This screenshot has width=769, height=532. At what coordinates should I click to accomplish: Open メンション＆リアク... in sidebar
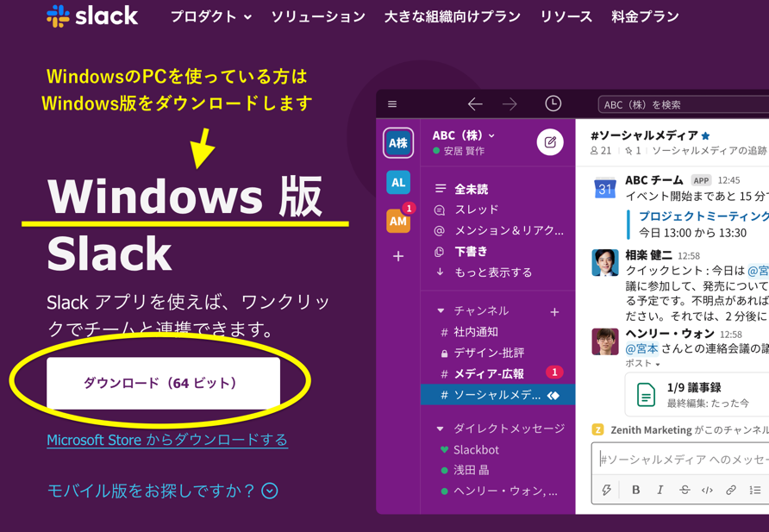coord(497,230)
